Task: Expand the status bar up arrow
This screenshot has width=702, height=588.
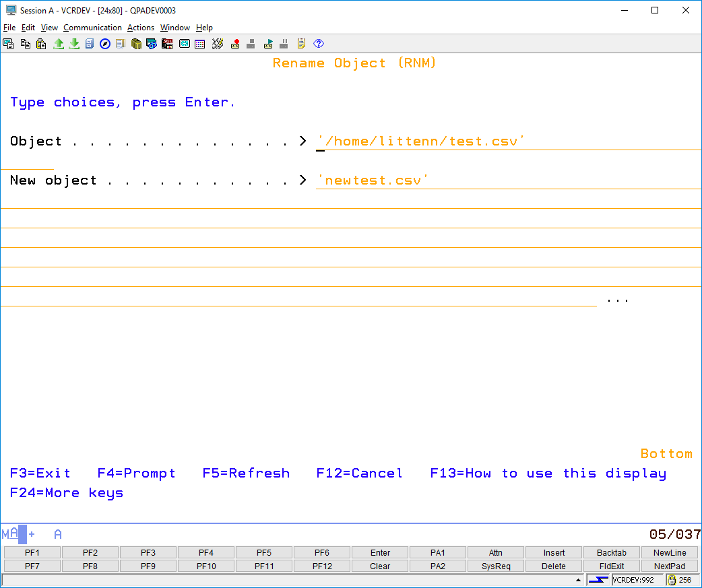Action: (x=578, y=580)
